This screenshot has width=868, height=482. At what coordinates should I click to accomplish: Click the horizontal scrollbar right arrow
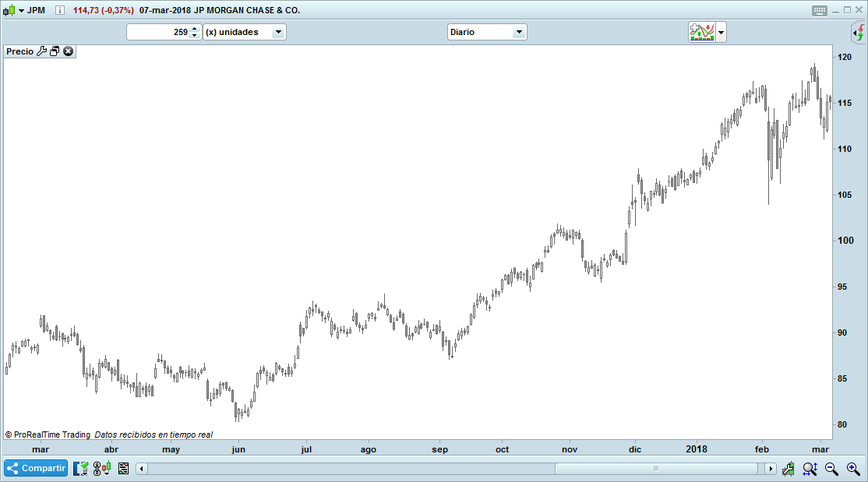[770, 468]
